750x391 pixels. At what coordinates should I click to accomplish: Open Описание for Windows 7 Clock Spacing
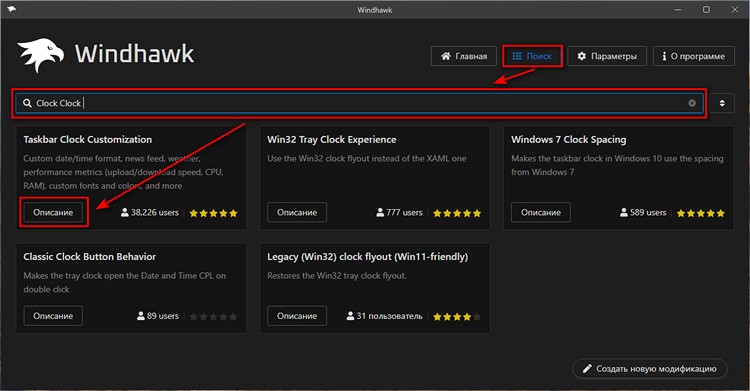pyautogui.click(x=540, y=212)
